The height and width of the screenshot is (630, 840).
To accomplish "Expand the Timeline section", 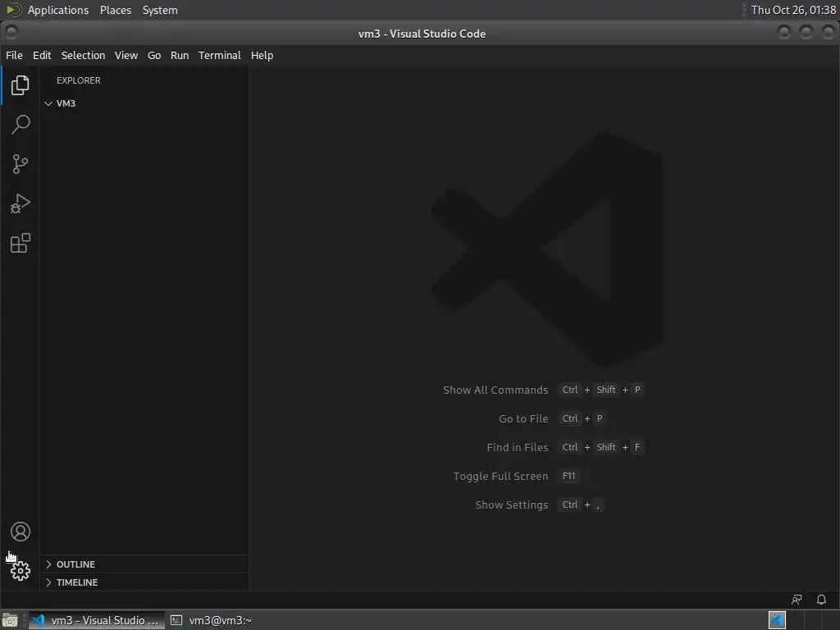I will click(x=77, y=582).
